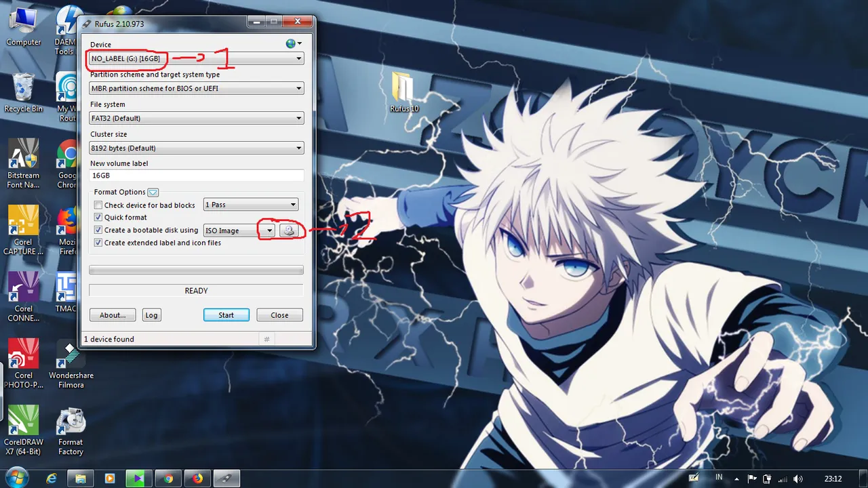Click the green media app taskbar icon
The height and width of the screenshot is (488, 868).
tap(138, 479)
